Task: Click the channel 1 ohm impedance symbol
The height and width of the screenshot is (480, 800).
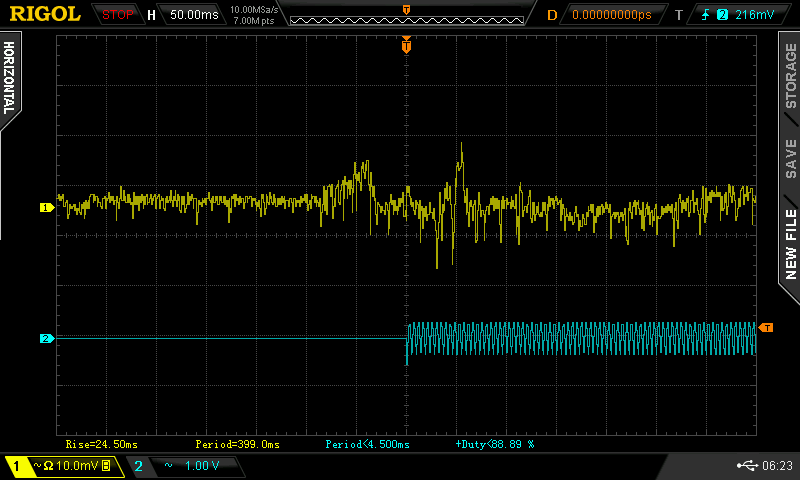Action: [x=48, y=466]
